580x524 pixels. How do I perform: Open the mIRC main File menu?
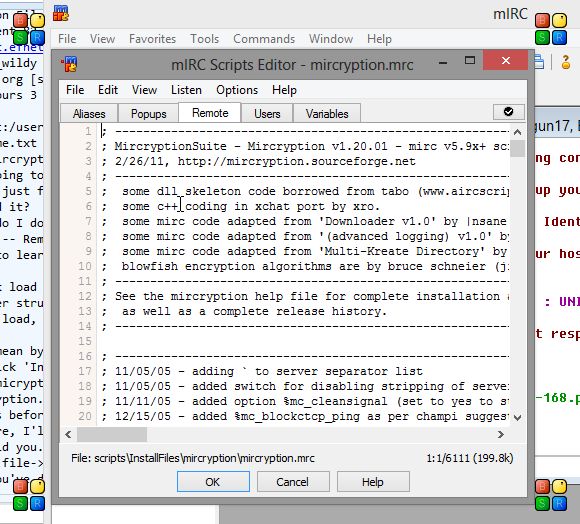click(67, 39)
